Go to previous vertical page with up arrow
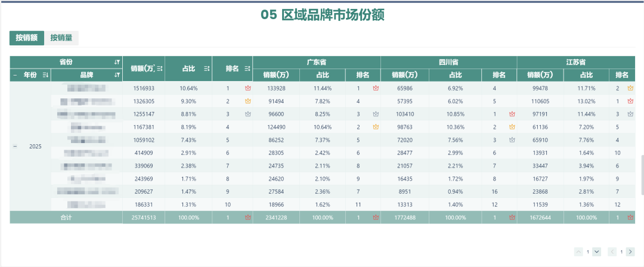Image resolution: width=644 pixels, height=267 pixels. 578,252
